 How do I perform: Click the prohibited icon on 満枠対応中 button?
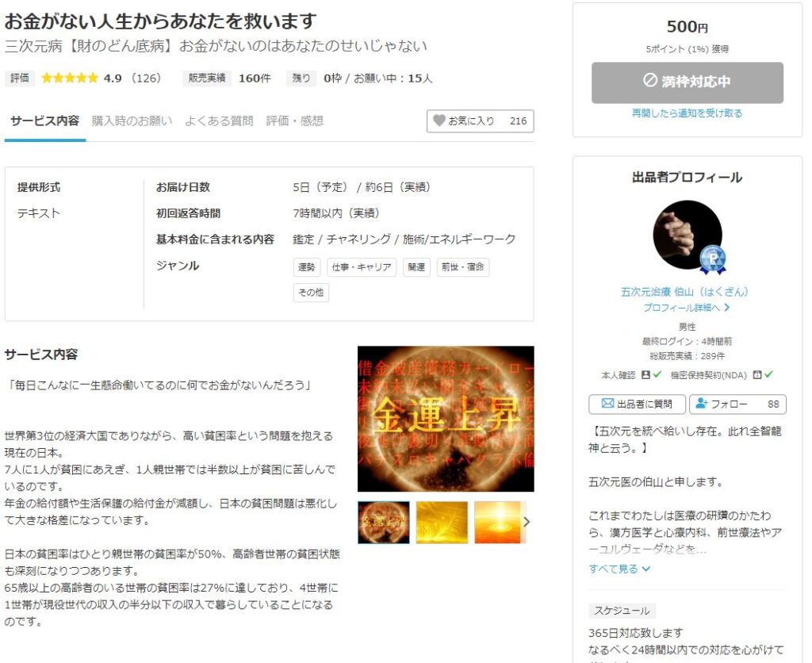click(x=650, y=80)
